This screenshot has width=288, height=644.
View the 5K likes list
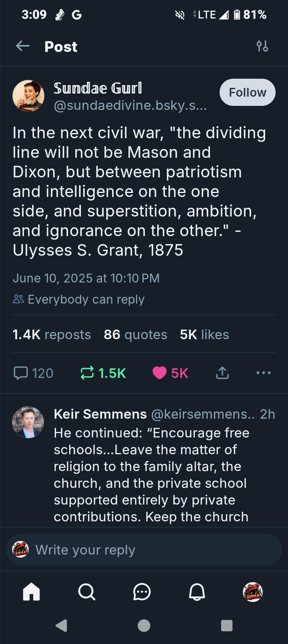[x=204, y=334]
